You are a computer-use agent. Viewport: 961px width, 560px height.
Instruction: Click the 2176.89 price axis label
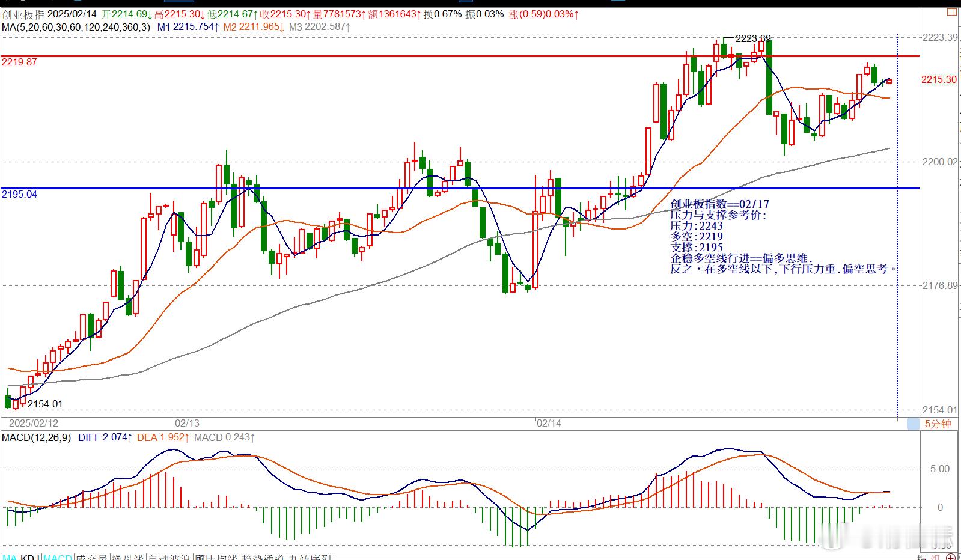click(940, 285)
